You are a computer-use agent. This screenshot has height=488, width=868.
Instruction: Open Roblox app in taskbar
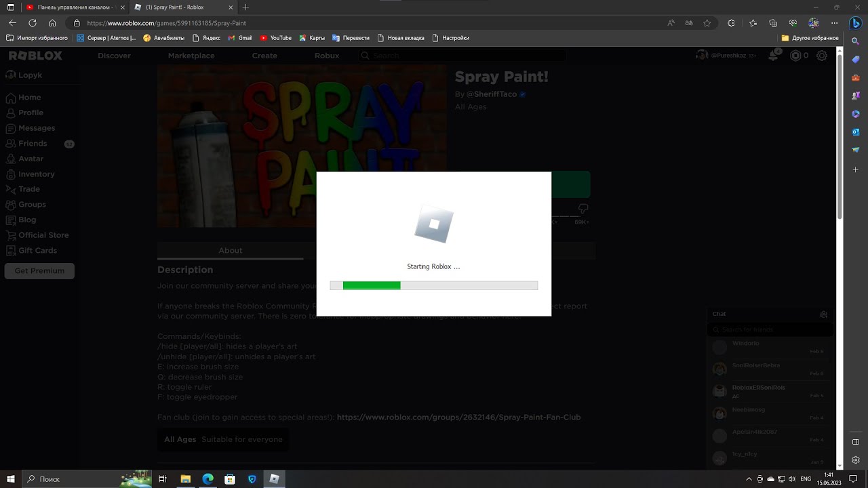274,479
